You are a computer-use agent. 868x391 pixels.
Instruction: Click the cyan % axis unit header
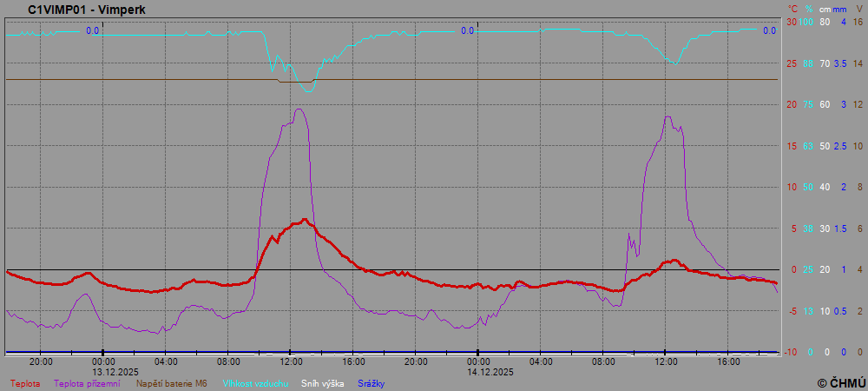[x=808, y=9]
